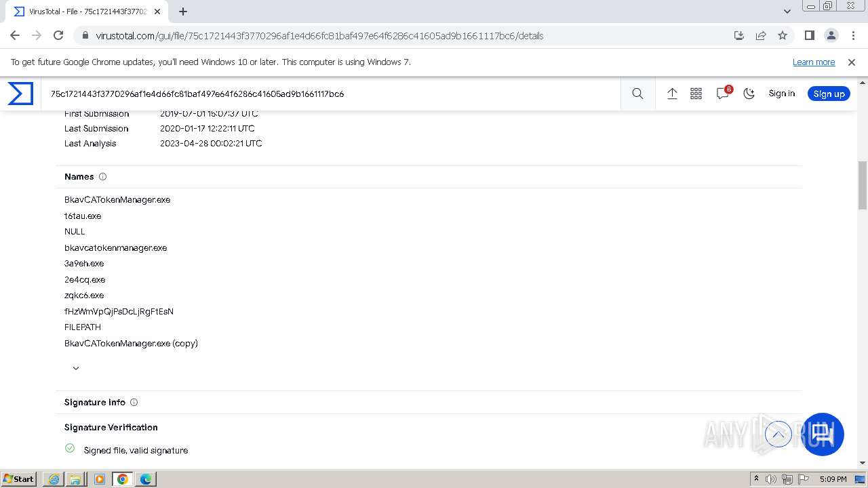
Task: Expand the names list chevron
Action: 76,368
